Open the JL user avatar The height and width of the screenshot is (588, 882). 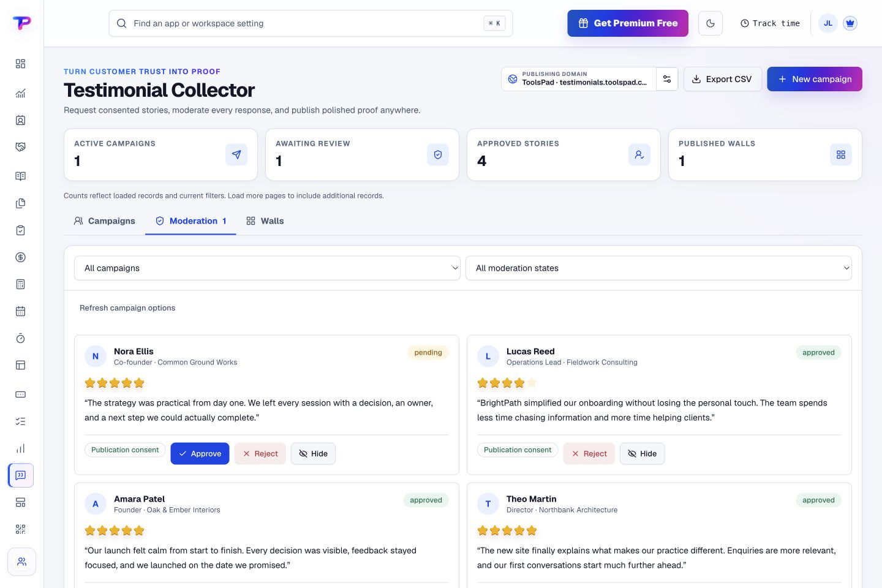point(828,23)
